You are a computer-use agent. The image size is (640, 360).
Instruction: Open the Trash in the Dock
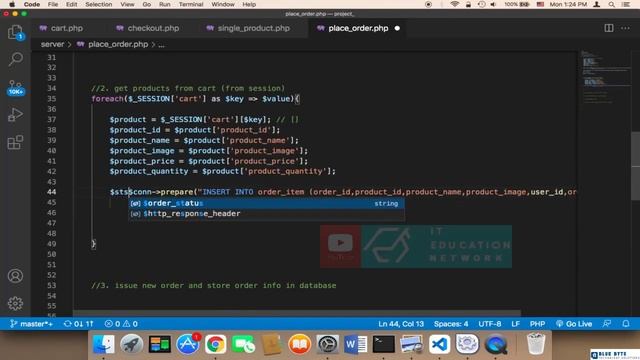pyautogui.click(x=536, y=344)
